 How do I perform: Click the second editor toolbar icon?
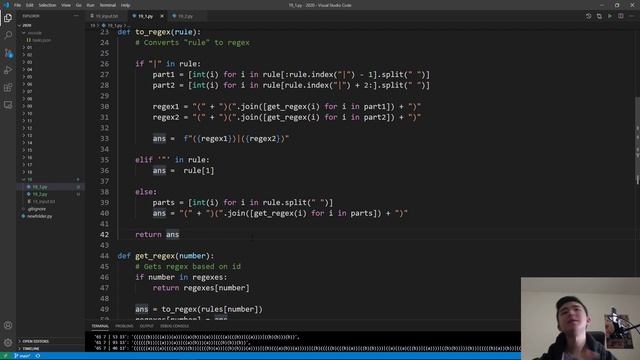click(599, 16)
